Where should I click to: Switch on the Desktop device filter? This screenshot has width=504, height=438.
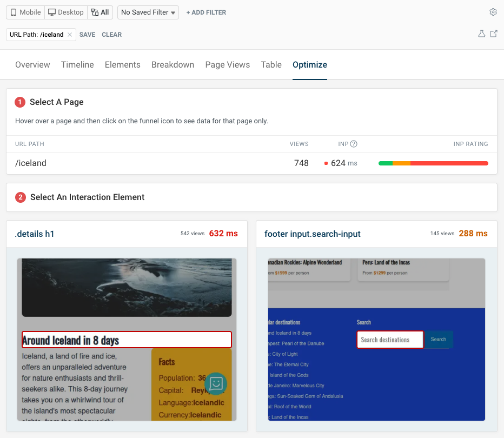pos(65,11)
